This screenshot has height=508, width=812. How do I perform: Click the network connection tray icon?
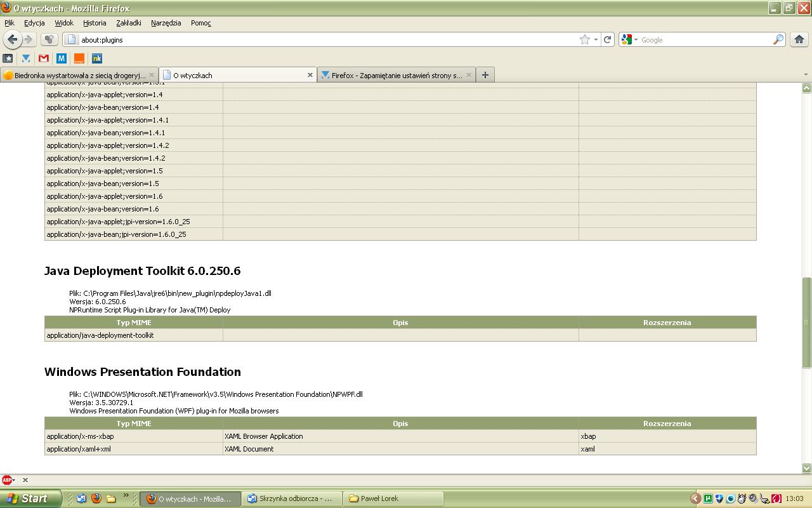(764, 498)
